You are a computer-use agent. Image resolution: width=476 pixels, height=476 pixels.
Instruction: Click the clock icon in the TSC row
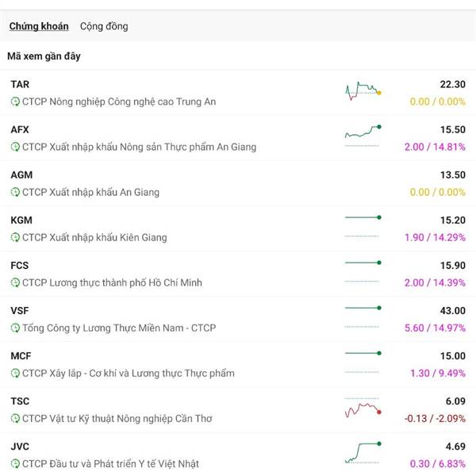click(x=15, y=419)
